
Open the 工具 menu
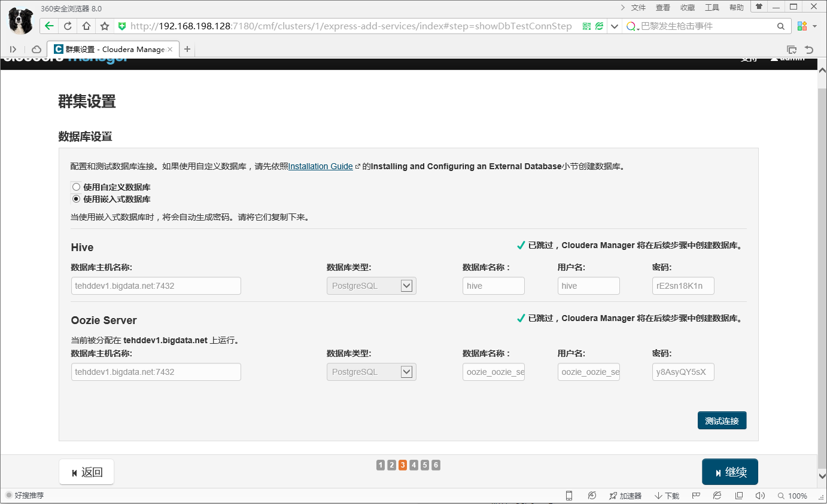click(x=712, y=8)
